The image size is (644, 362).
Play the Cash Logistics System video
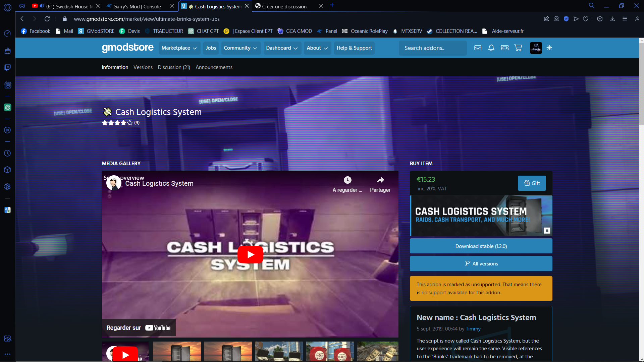pyautogui.click(x=250, y=254)
